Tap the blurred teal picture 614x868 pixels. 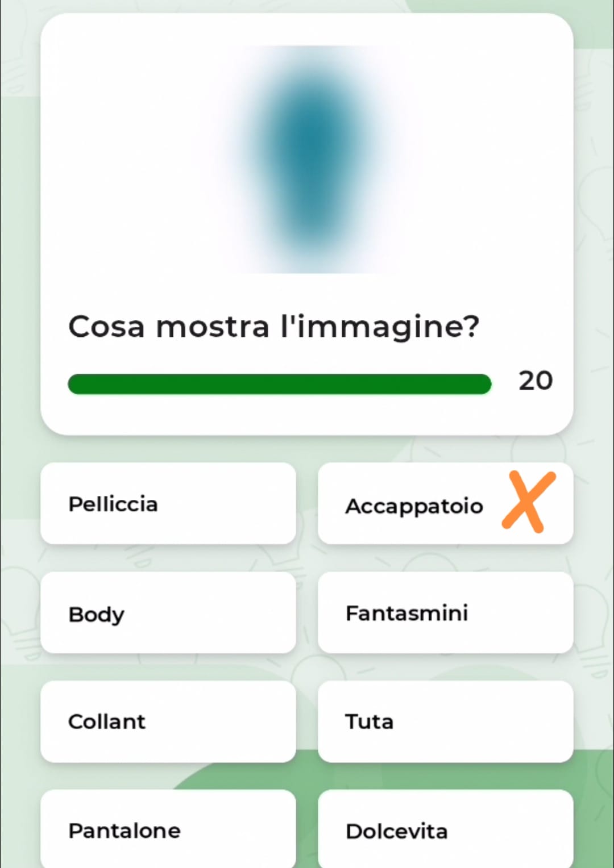(310, 159)
